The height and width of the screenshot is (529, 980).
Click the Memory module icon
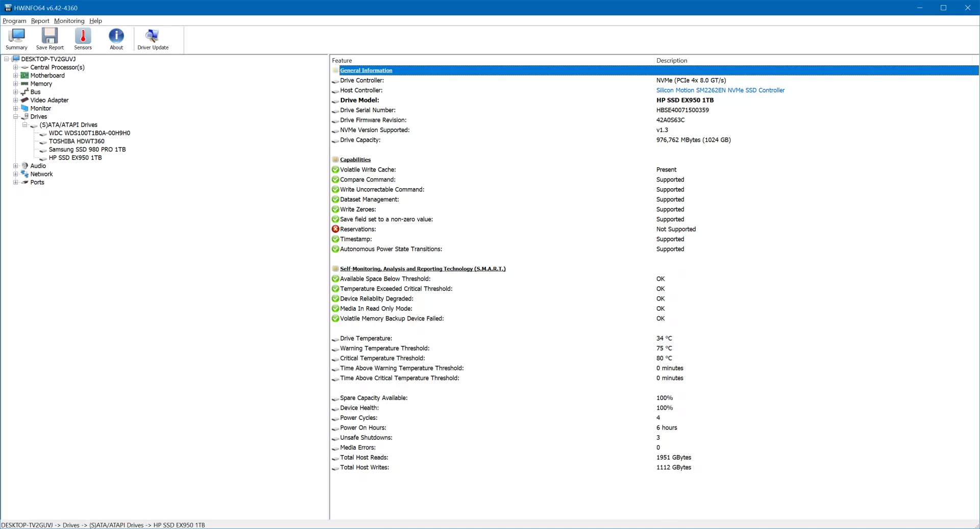(x=24, y=84)
